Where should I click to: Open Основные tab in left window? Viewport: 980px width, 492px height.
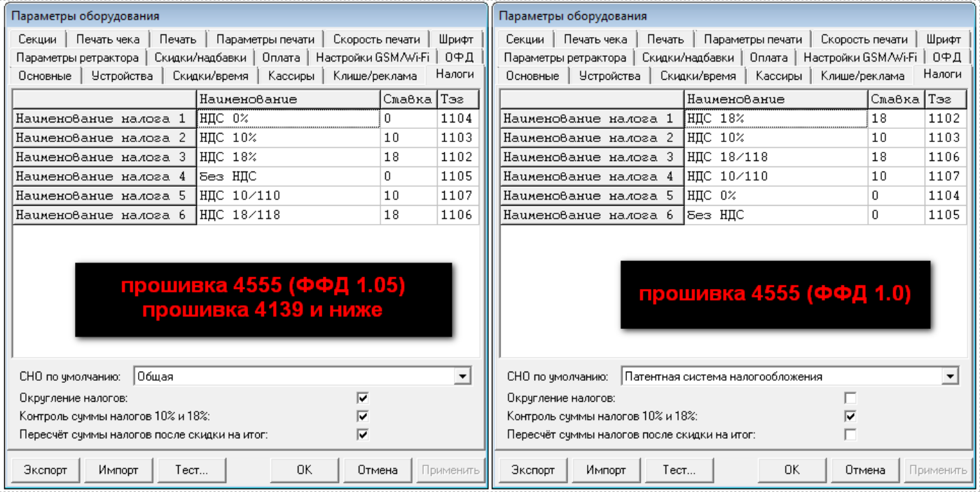coord(45,76)
